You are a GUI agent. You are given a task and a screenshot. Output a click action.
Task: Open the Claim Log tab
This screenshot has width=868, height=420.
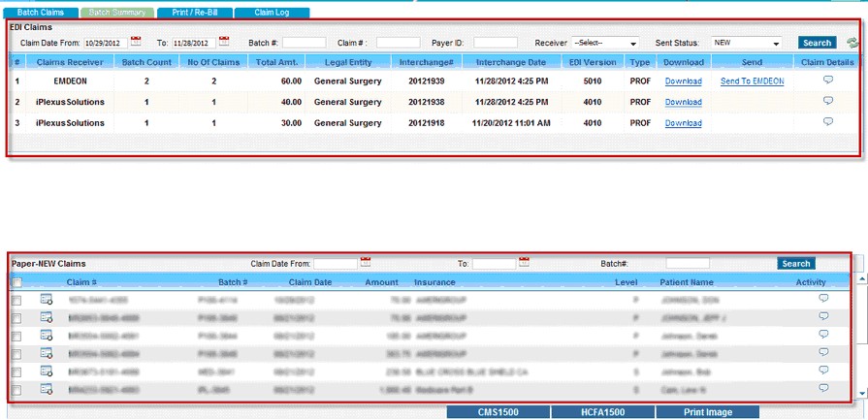point(270,13)
